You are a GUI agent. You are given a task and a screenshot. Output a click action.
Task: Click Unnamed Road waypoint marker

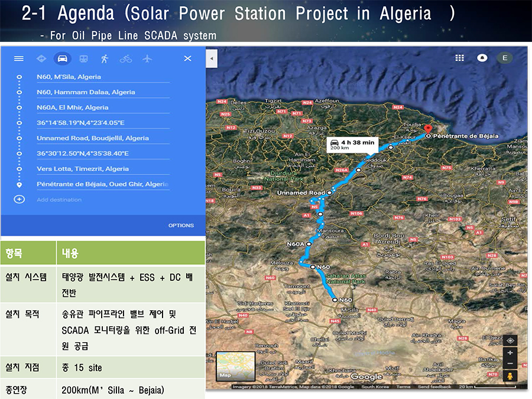click(x=329, y=192)
